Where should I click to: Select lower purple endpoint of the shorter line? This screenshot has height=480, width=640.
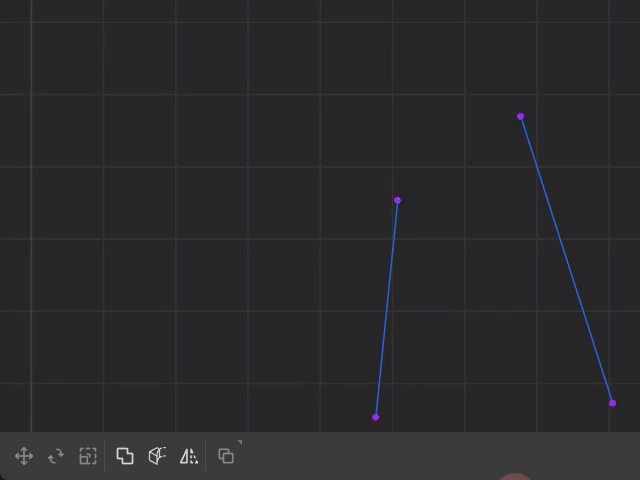point(376,417)
